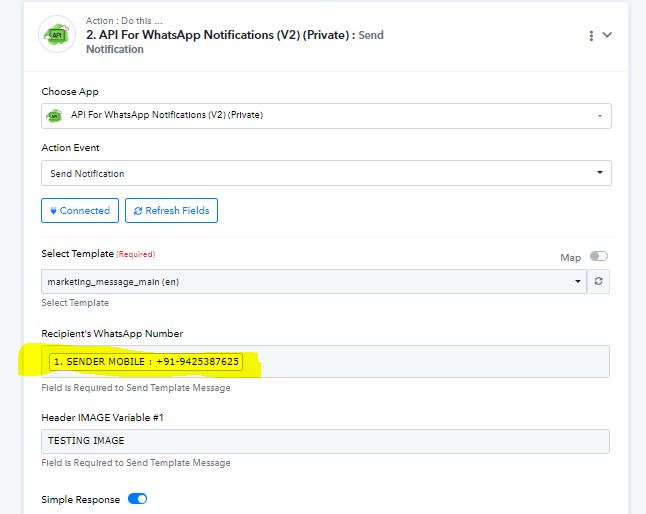Turn off the Simple Response toggle
The image size is (646, 514).
[x=138, y=499]
